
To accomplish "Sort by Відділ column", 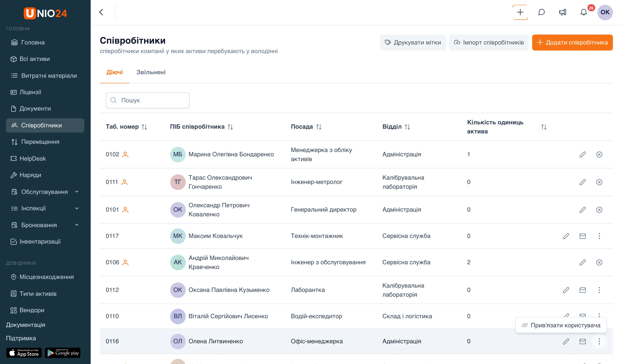I will point(407,127).
